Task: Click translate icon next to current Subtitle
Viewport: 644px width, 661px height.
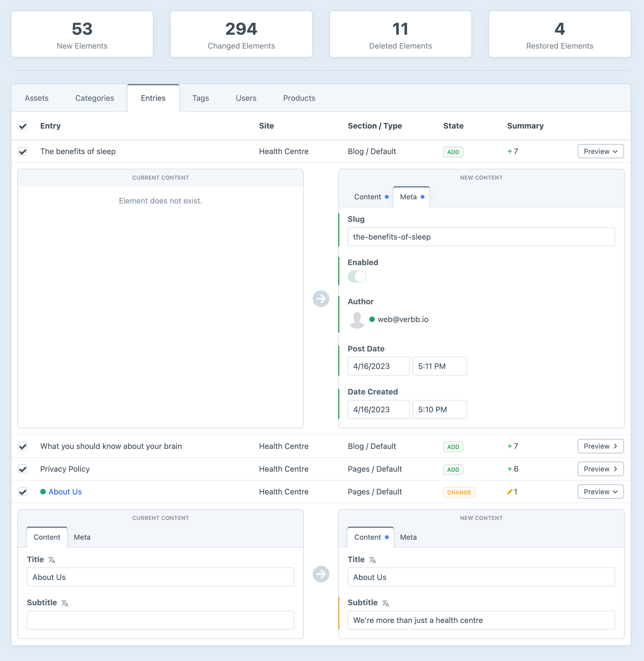Action: [x=65, y=603]
